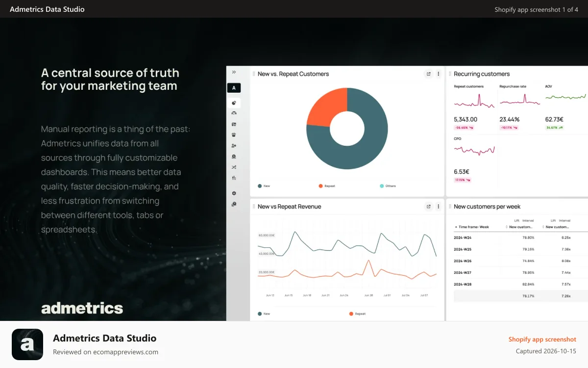The image size is (588, 368).
Task: Open the bar chart sidebar icon
Action: pos(234,178)
